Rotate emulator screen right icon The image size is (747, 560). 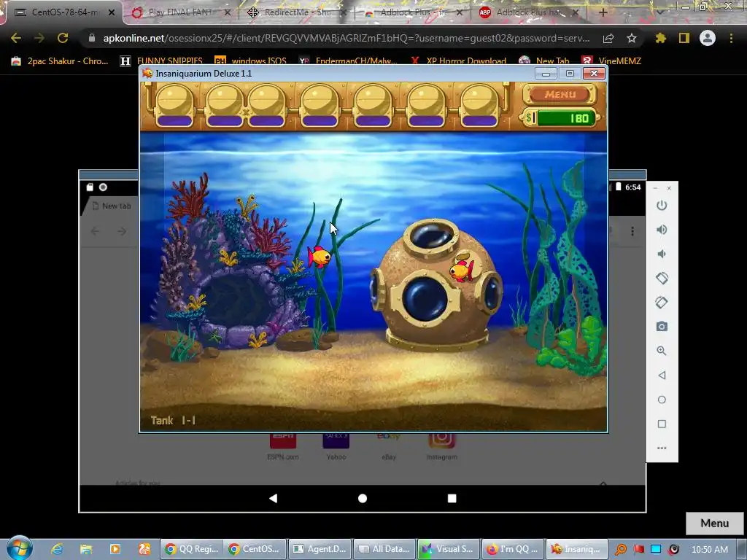[x=662, y=303]
